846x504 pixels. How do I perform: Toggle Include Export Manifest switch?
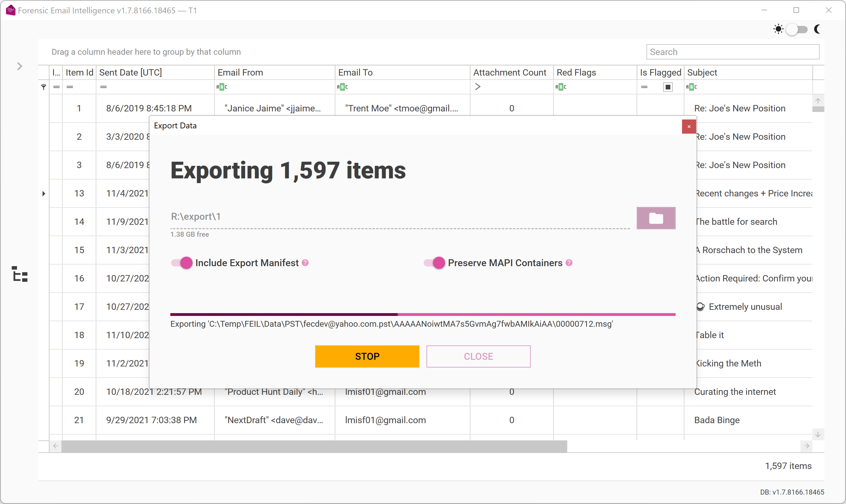point(182,263)
